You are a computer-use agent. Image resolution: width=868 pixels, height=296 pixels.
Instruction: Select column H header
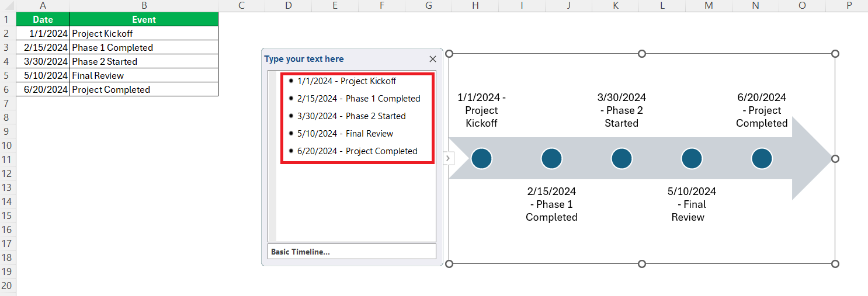[475, 5]
